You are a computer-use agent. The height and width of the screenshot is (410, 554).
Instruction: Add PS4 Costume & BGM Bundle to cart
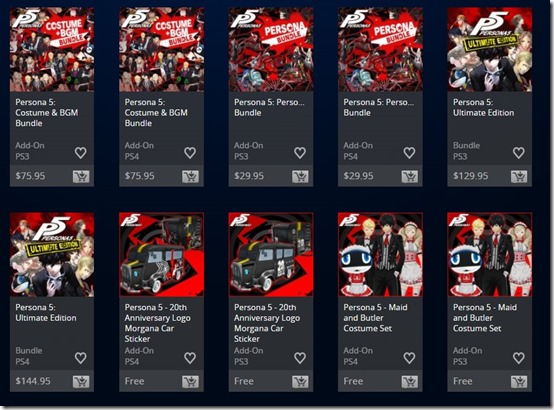190,176
